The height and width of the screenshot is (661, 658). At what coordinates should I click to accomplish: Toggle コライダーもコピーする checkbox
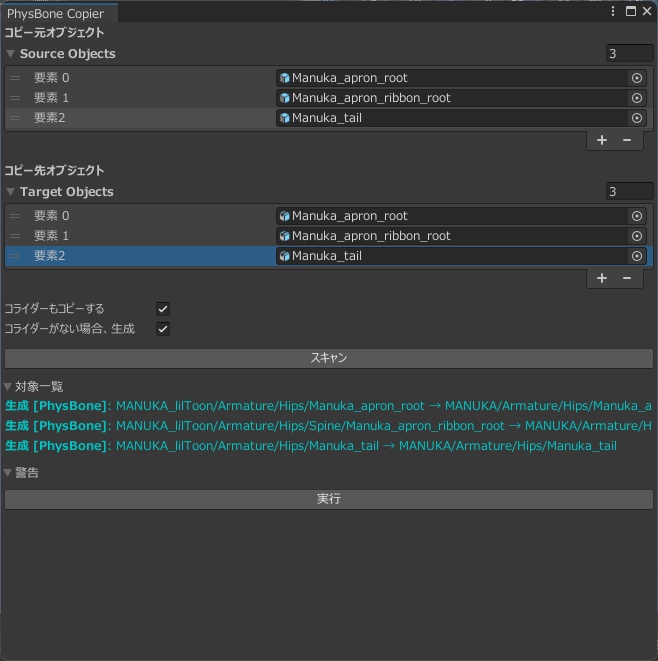(163, 309)
